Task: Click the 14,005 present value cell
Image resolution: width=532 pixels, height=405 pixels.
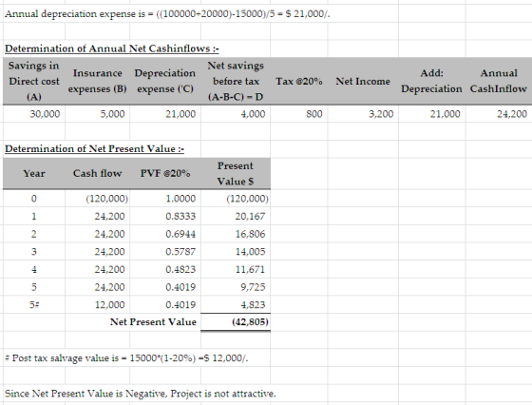Action: coord(236,252)
